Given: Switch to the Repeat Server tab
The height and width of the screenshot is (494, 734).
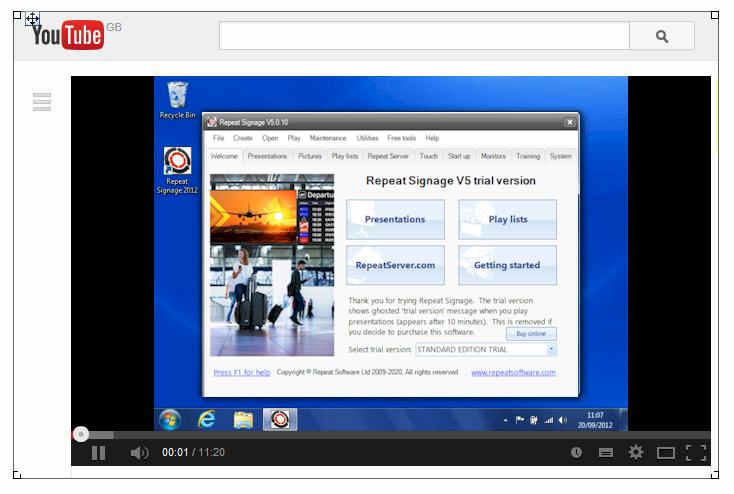Looking at the screenshot, I should pyautogui.click(x=388, y=156).
